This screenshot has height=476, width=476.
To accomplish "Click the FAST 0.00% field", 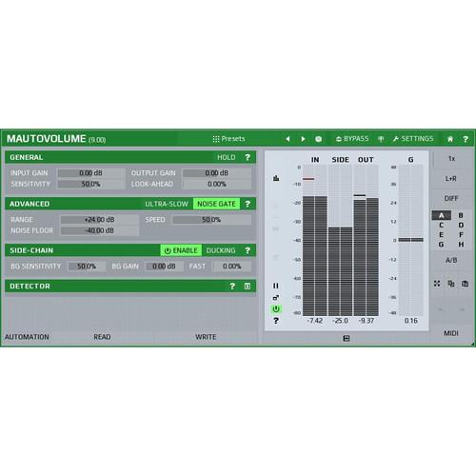I will coord(232,267).
